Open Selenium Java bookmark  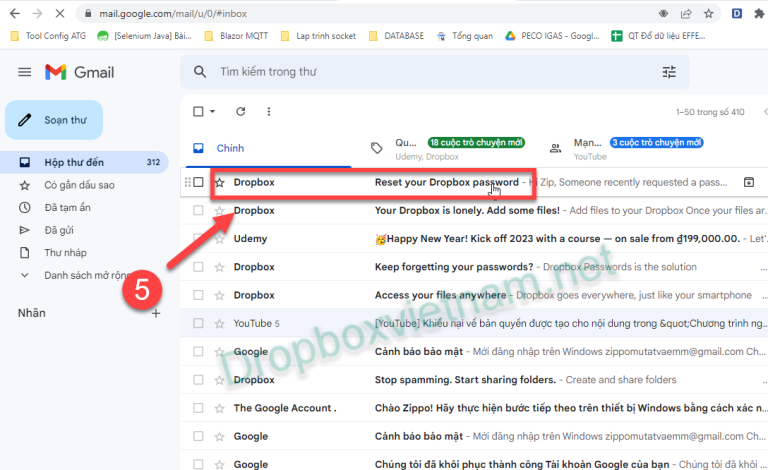tap(144, 36)
